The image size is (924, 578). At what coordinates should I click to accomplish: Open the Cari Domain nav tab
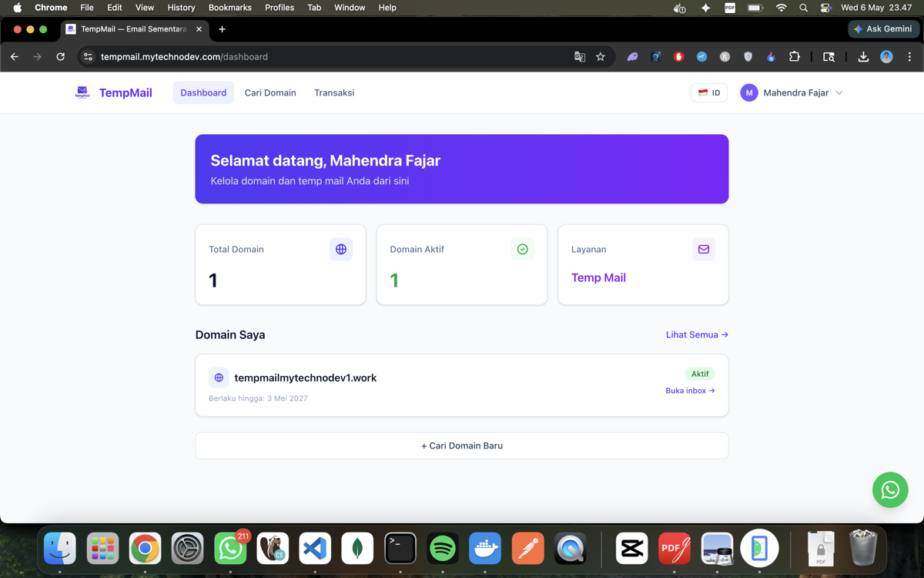[270, 92]
